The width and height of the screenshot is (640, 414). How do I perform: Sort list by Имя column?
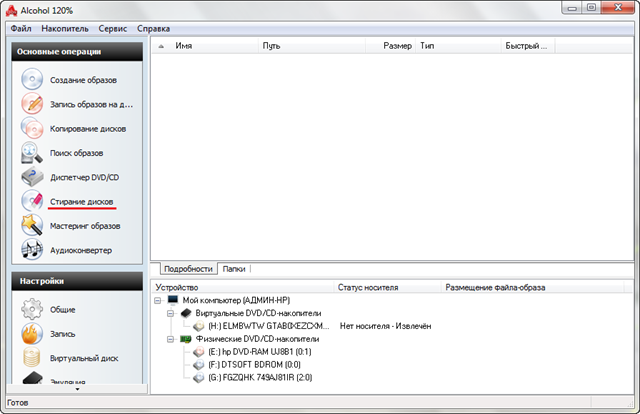click(205, 46)
